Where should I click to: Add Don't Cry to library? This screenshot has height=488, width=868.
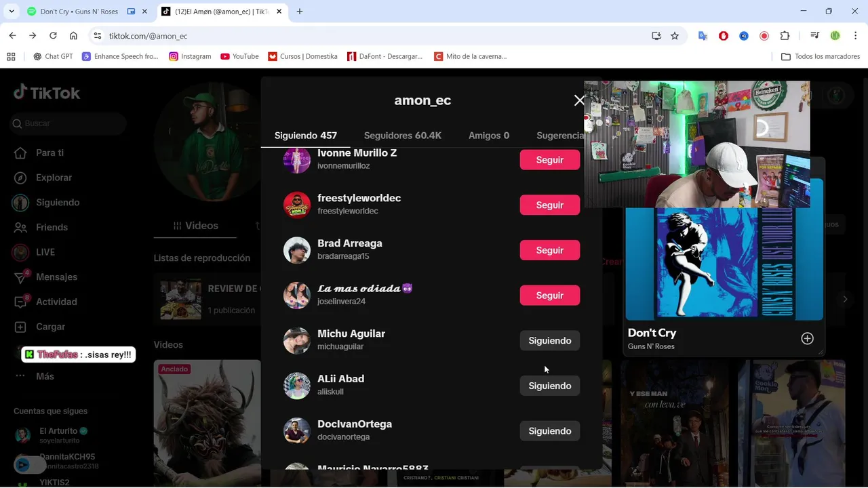coord(807,338)
